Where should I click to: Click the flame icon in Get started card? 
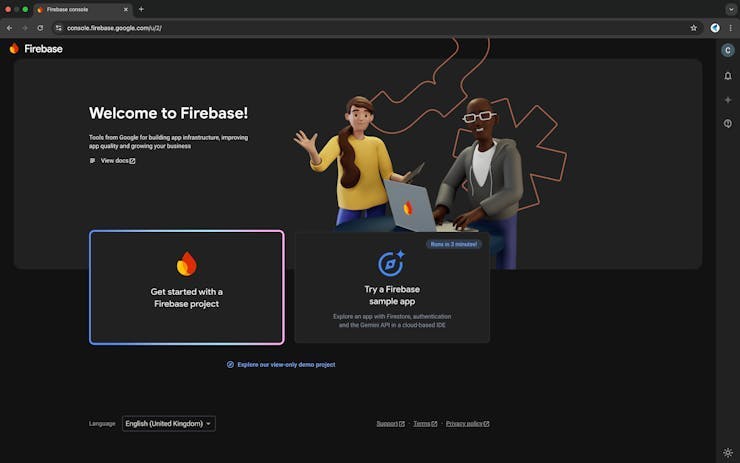(x=186, y=263)
